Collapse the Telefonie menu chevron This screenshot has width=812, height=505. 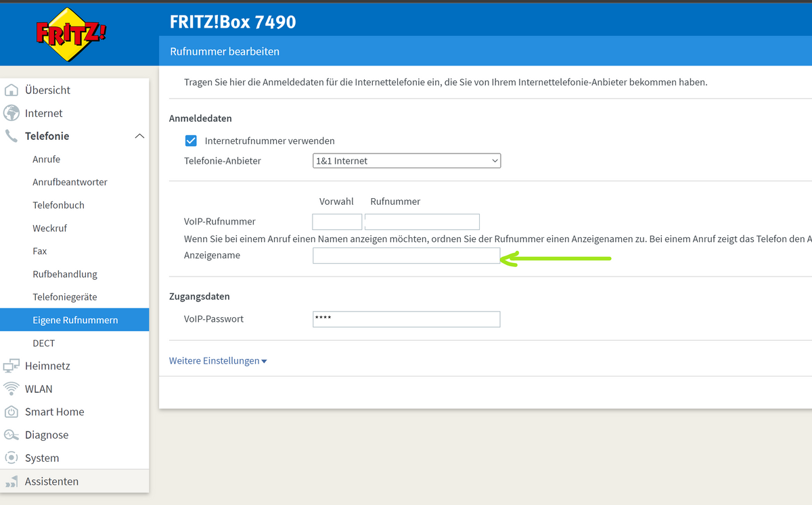(x=139, y=137)
